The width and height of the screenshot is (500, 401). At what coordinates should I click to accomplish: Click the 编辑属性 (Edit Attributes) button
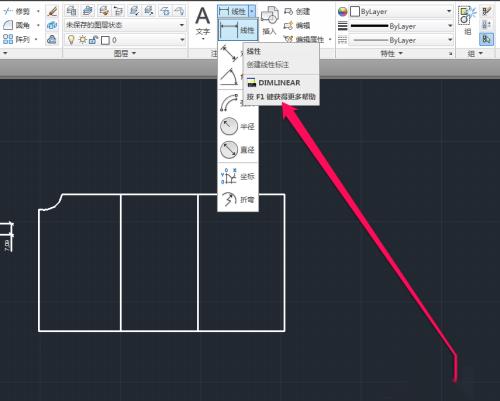click(304, 39)
